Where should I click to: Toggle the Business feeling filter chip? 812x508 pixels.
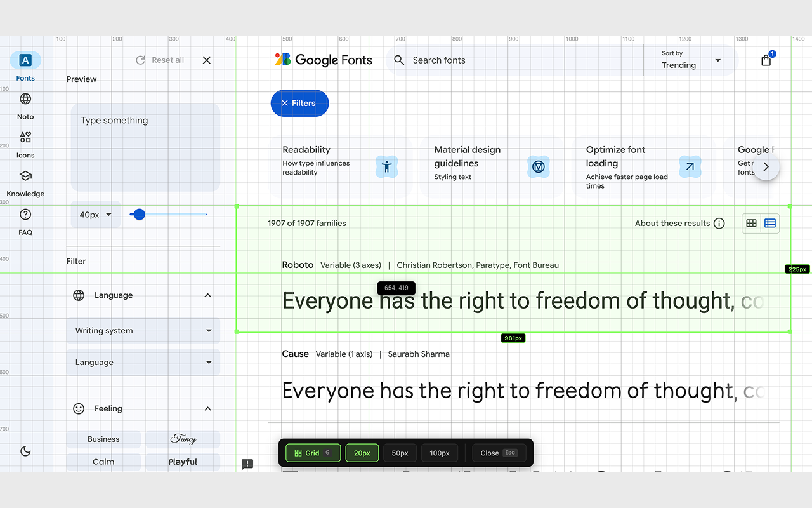pos(103,439)
